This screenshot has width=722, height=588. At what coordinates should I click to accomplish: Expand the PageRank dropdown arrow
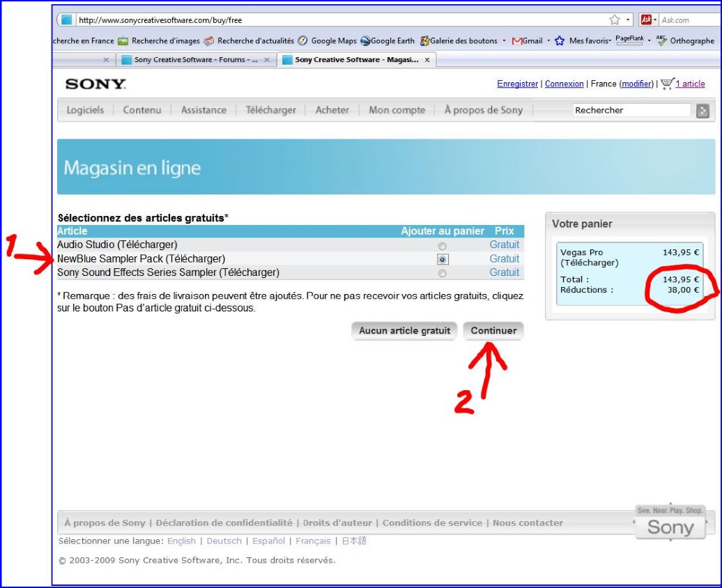pyautogui.click(x=649, y=41)
